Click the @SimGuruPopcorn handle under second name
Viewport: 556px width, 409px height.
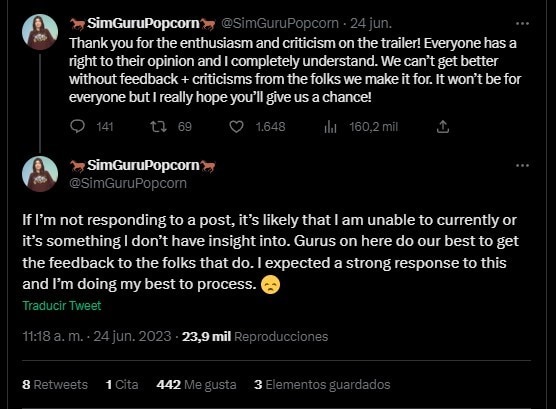(x=128, y=183)
